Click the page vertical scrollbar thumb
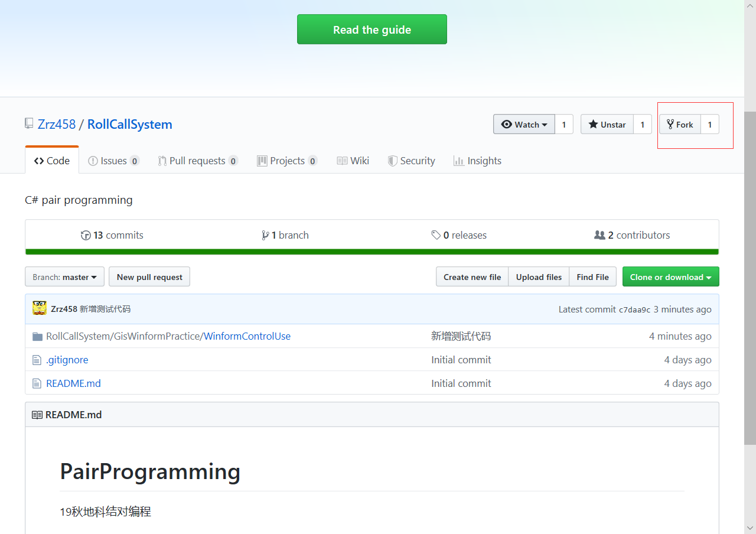The image size is (756, 534). 750,278
